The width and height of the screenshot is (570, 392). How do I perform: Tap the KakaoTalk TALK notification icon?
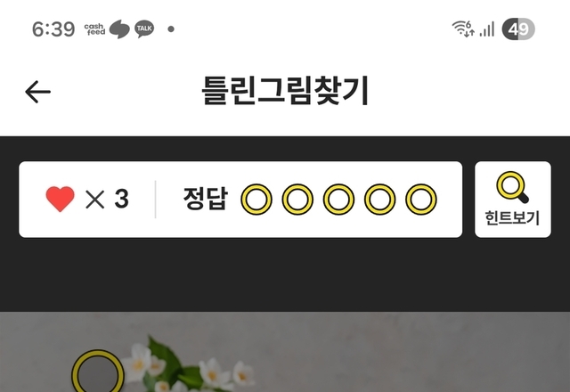(144, 29)
